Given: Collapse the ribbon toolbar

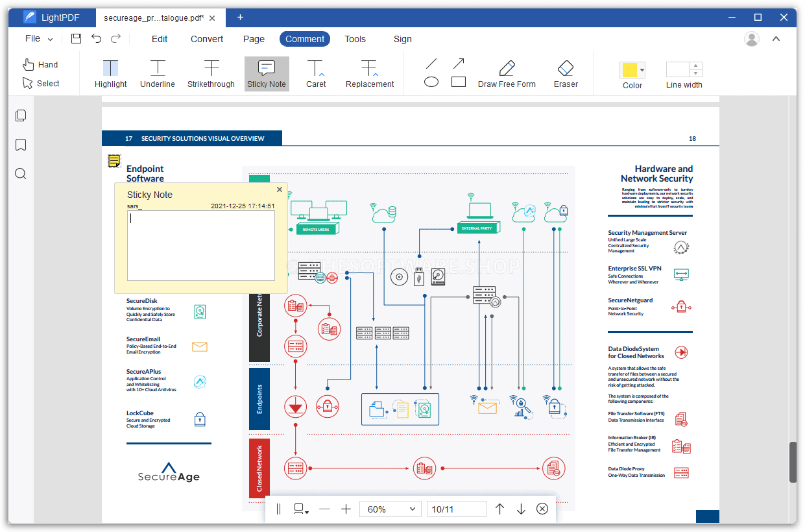Looking at the screenshot, I should [776, 39].
